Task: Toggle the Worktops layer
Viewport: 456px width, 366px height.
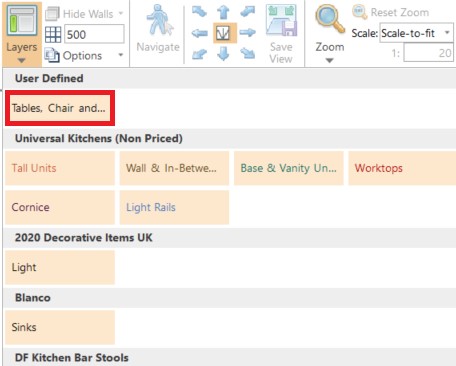Action: (x=402, y=168)
